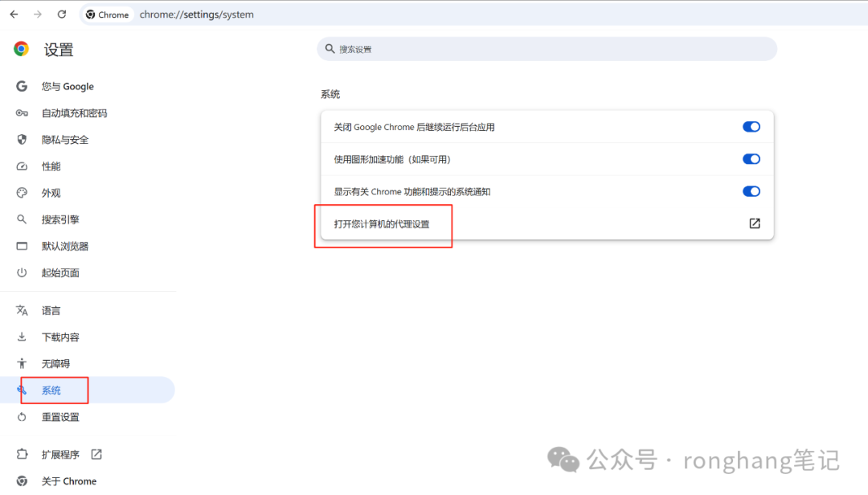Click the speedometer icon for performance
868x495 pixels.
(22, 166)
